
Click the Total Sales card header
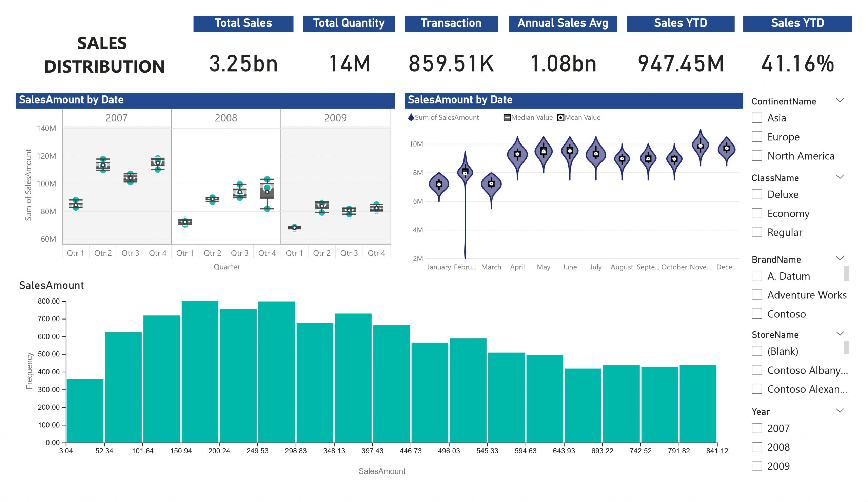(243, 23)
